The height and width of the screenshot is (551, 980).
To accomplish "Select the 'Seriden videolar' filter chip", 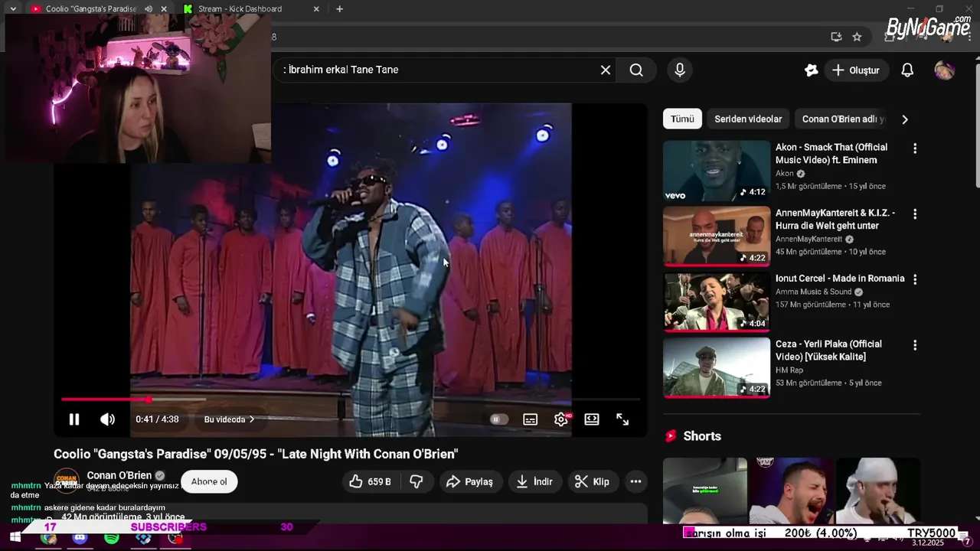I will pyautogui.click(x=748, y=119).
